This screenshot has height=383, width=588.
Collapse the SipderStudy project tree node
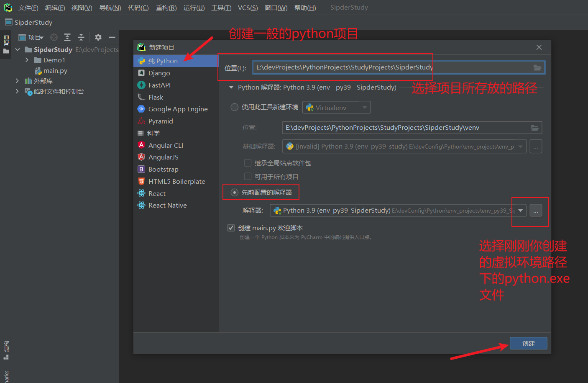(x=18, y=49)
